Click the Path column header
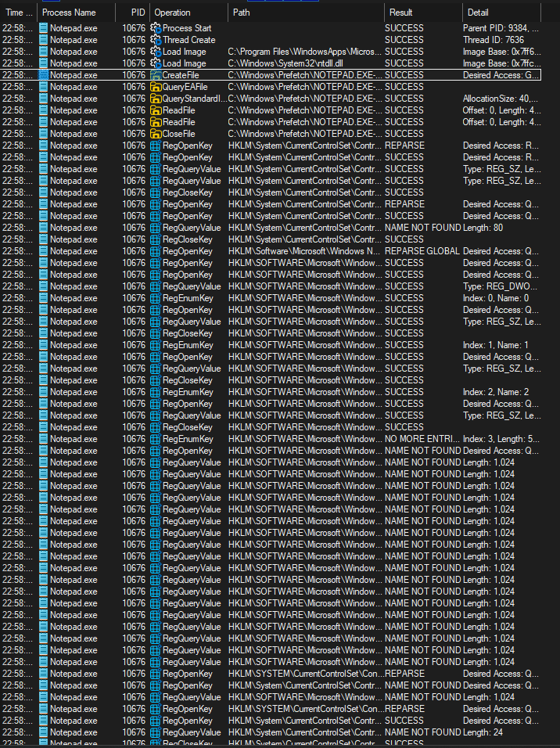The height and width of the screenshot is (748, 560). [x=242, y=13]
